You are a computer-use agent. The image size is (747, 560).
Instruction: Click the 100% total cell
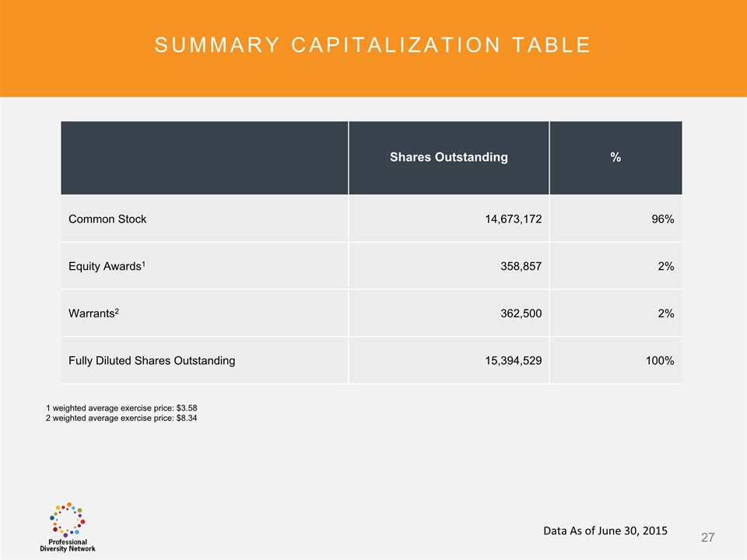[658, 361]
